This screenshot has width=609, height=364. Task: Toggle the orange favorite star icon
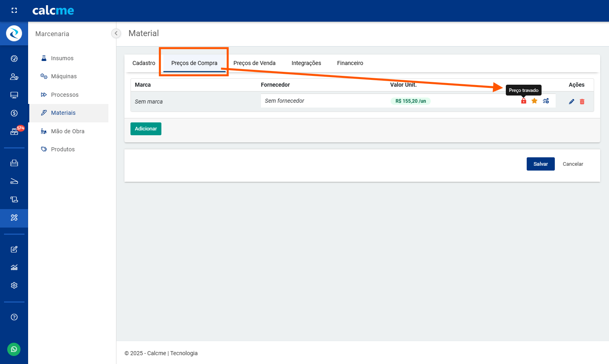tap(534, 101)
